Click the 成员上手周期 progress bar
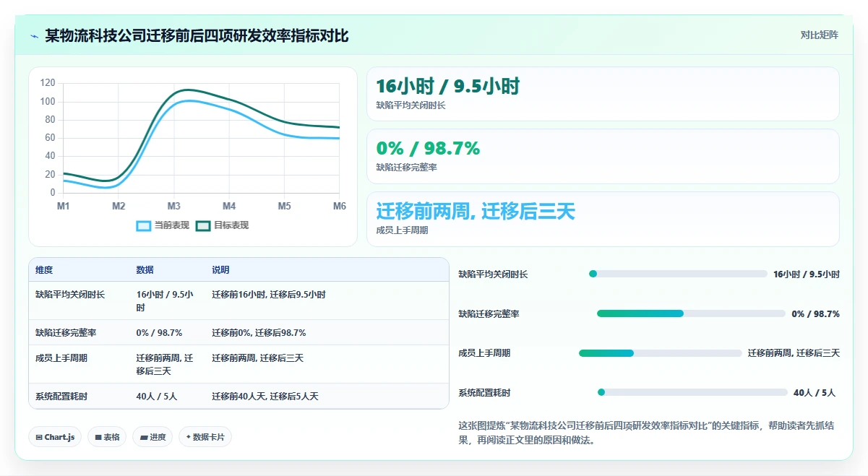The height and width of the screenshot is (476, 868). point(661,353)
